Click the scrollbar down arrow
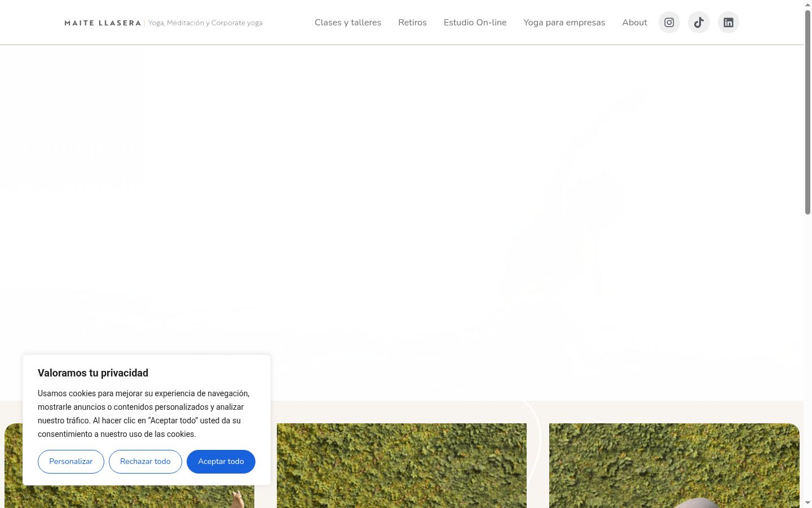The height and width of the screenshot is (508, 812). 807,502
